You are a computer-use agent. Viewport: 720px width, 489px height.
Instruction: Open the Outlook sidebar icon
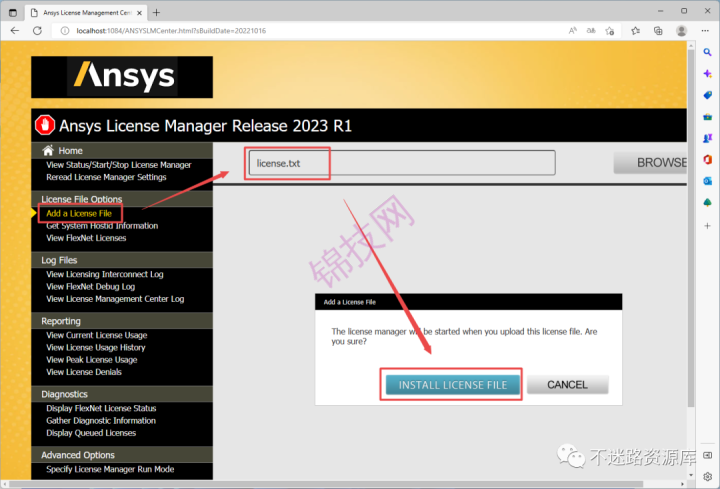[708, 181]
